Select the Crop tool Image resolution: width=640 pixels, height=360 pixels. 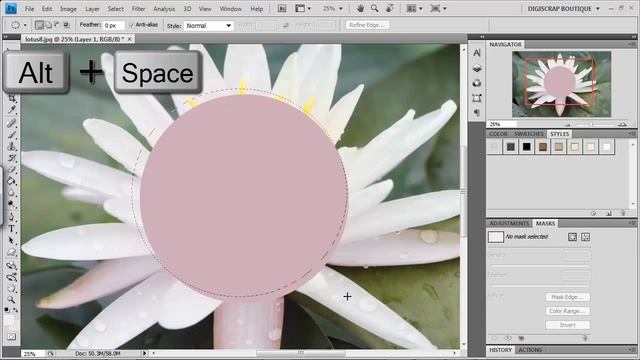11,99
